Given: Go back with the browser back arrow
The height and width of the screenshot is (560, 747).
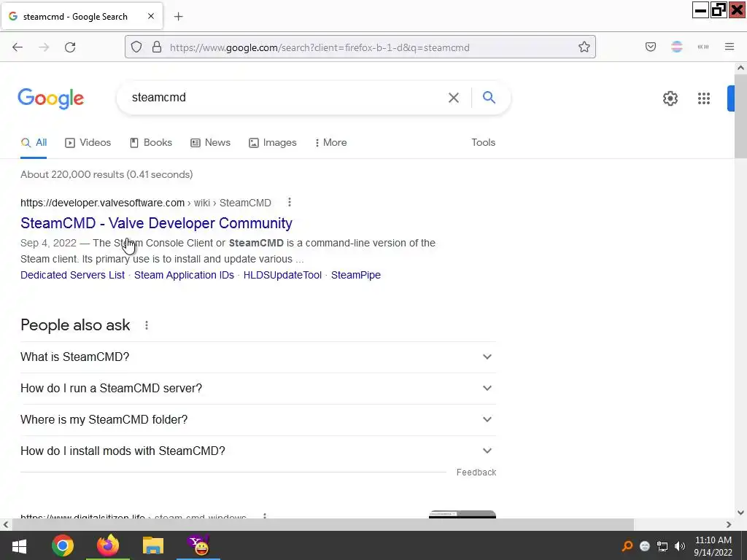Looking at the screenshot, I should [x=18, y=47].
